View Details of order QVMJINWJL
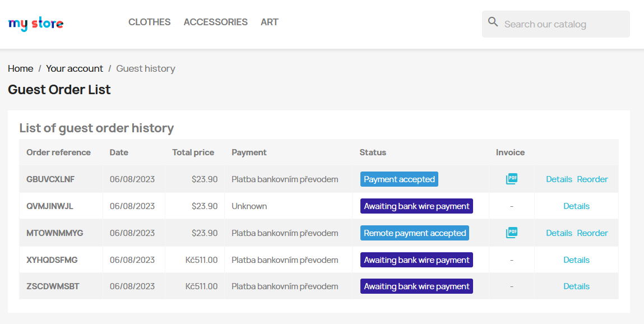644x324 pixels. click(x=576, y=206)
